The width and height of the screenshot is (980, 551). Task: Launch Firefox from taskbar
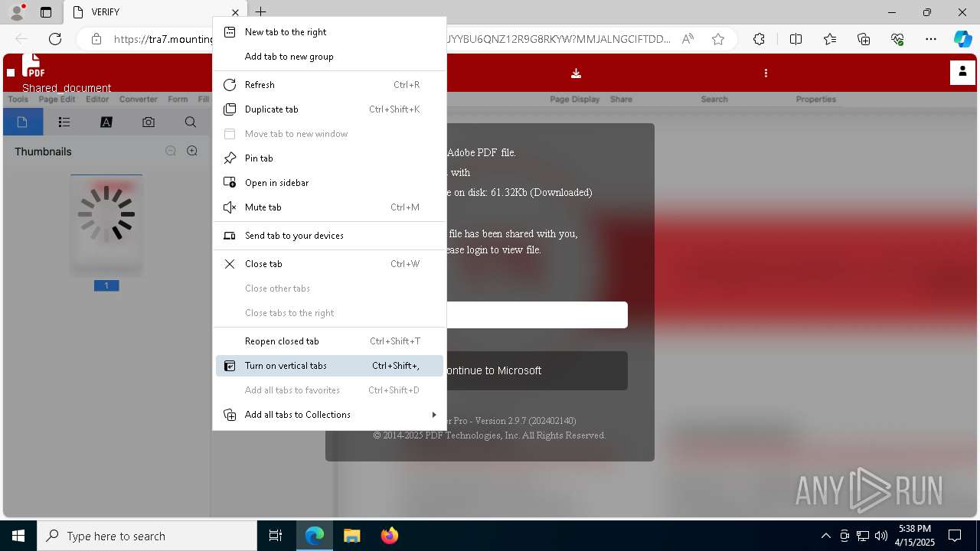tap(389, 536)
